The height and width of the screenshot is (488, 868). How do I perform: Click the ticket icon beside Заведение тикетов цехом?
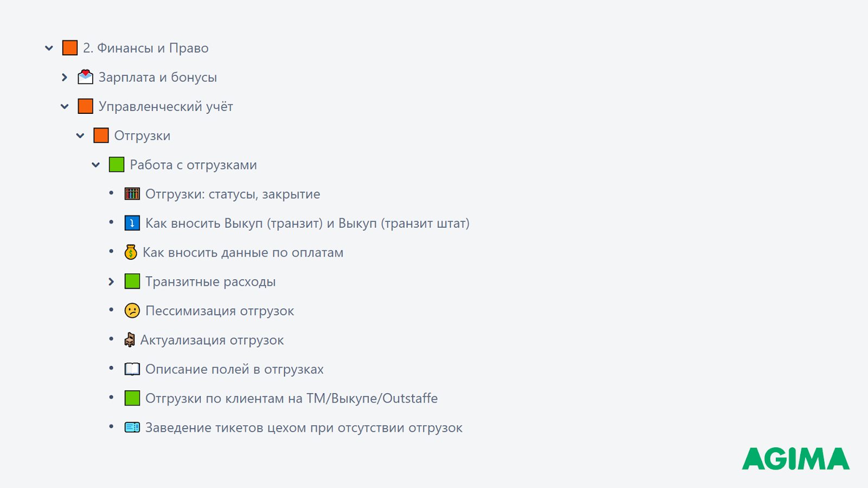click(132, 427)
